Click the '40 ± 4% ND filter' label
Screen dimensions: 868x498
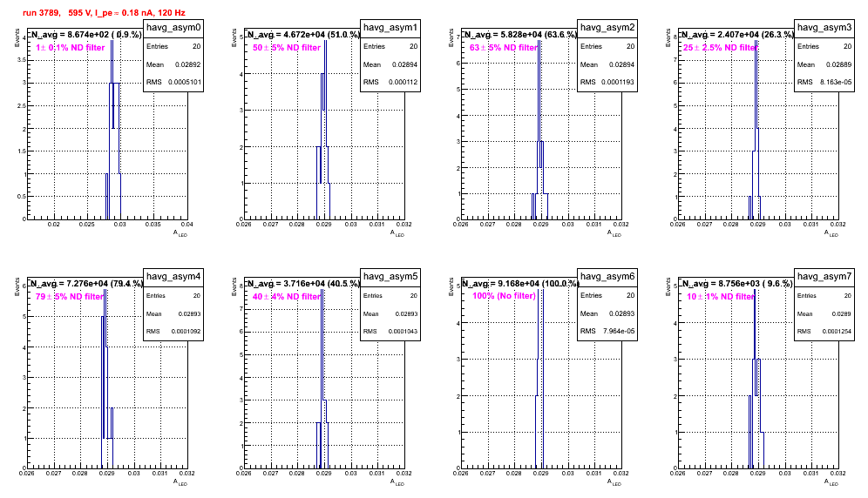click(287, 297)
